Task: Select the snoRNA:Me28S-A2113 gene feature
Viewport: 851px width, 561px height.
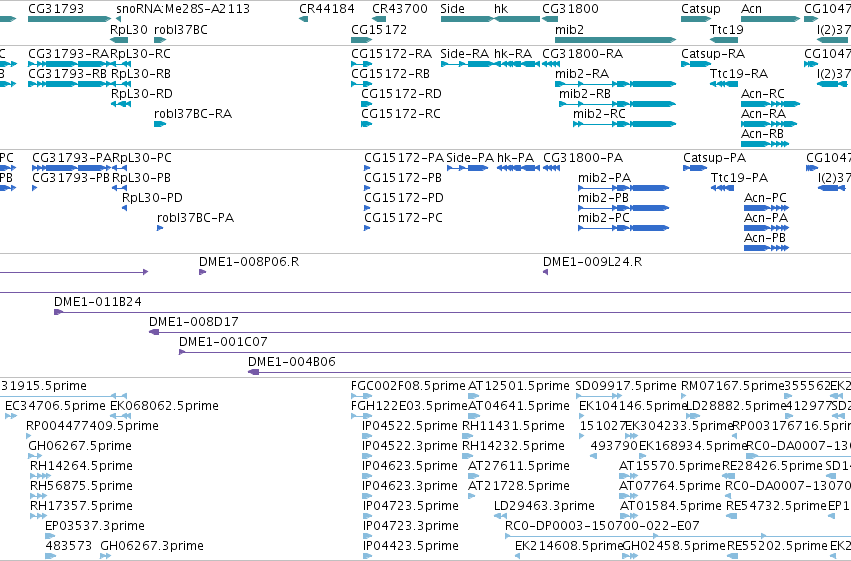Action: pyautogui.click(x=119, y=19)
